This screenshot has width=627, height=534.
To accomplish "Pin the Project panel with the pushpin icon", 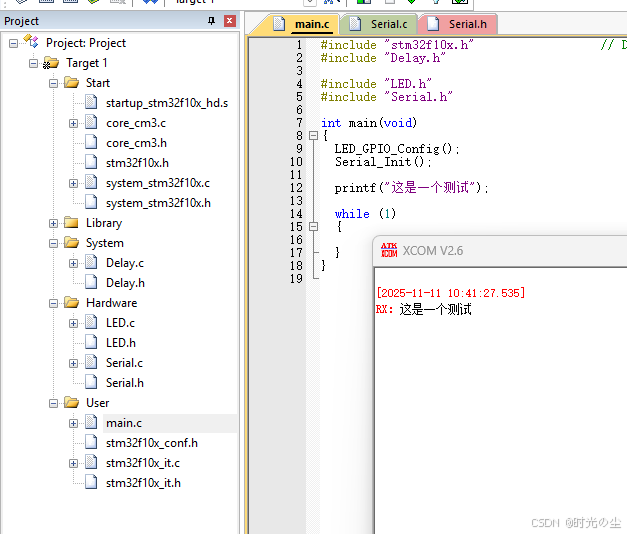I will 212,21.
